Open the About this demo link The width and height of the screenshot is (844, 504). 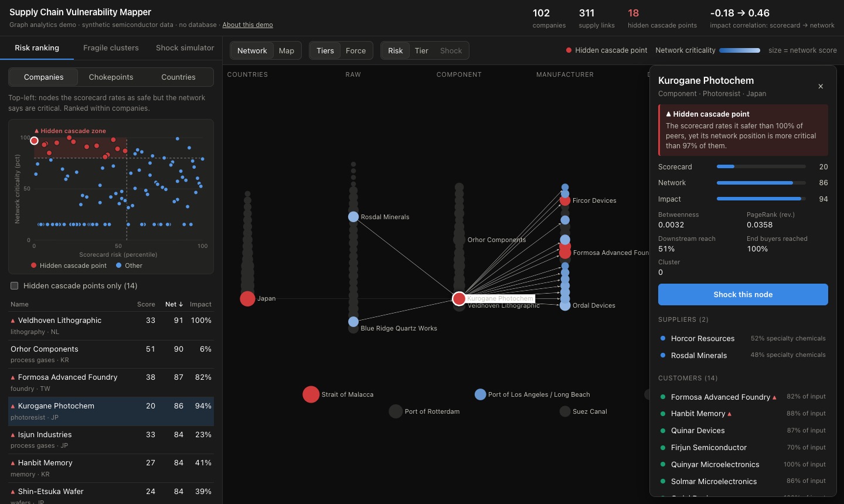[248, 25]
